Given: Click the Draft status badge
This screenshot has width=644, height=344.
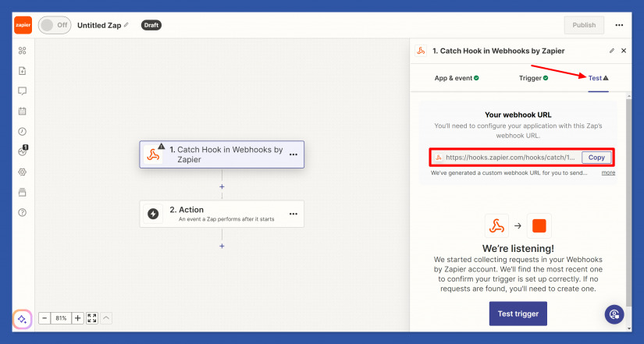Looking at the screenshot, I should coord(151,25).
